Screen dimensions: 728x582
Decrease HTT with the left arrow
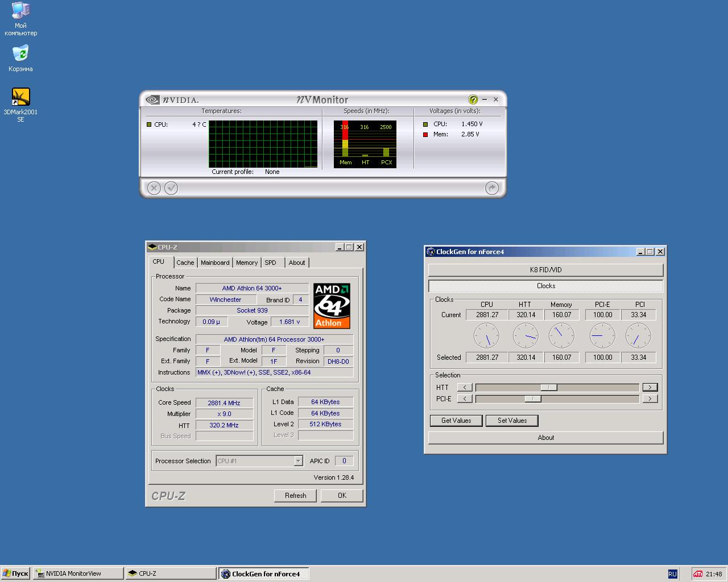pyautogui.click(x=465, y=387)
